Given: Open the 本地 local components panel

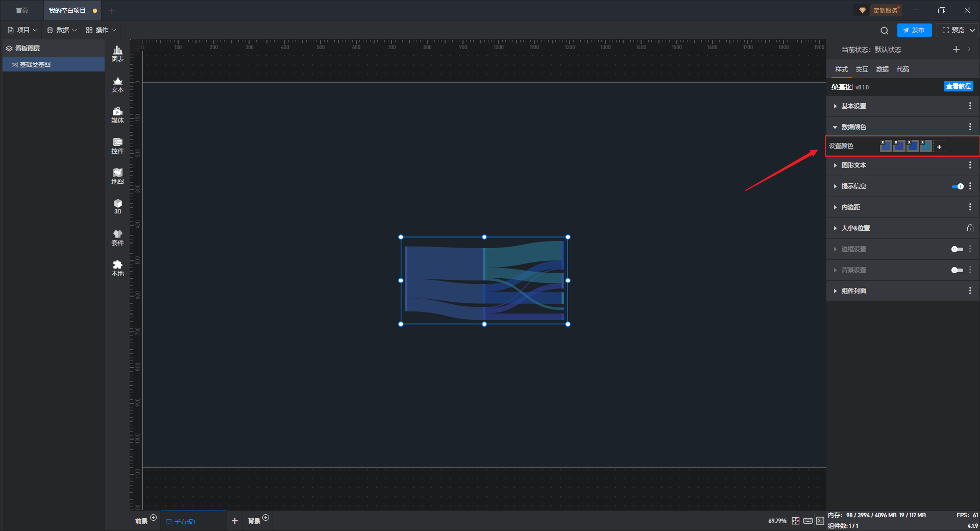Looking at the screenshot, I should (117, 268).
